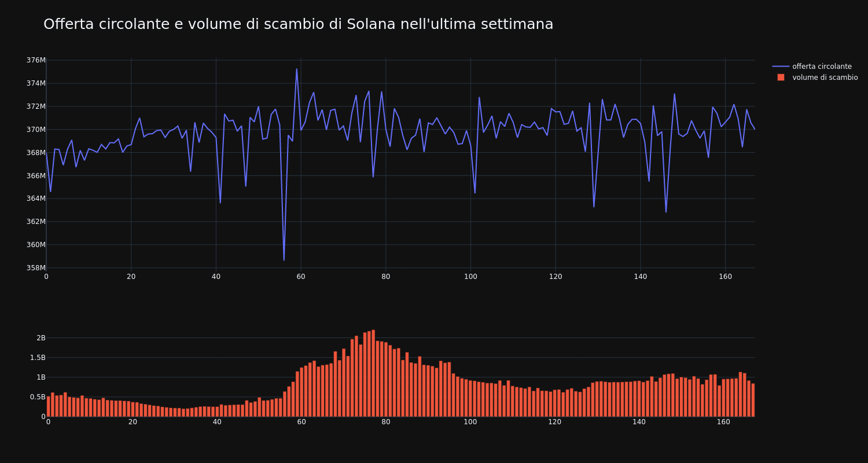Click the tallest bar in volume chart
The image size is (868, 463).
point(373,373)
